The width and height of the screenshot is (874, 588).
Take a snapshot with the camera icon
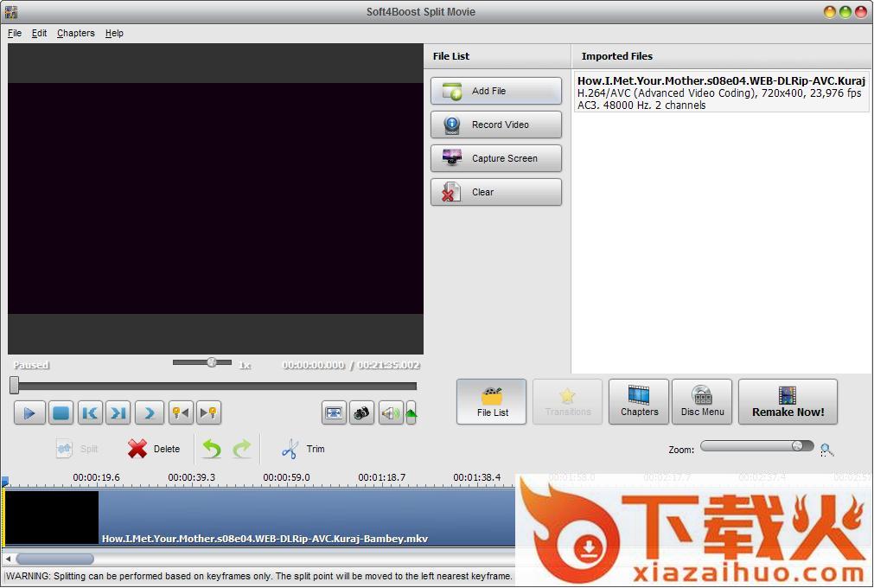point(362,413)
